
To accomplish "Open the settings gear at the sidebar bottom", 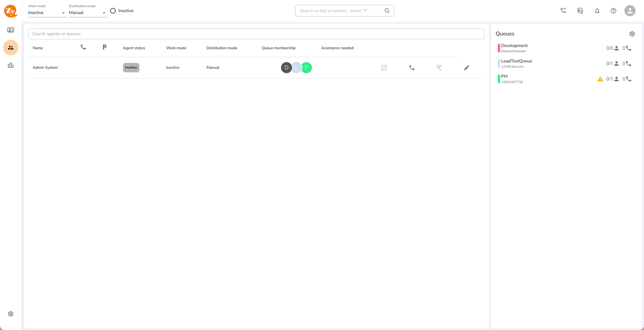I will tap(10, 314).
